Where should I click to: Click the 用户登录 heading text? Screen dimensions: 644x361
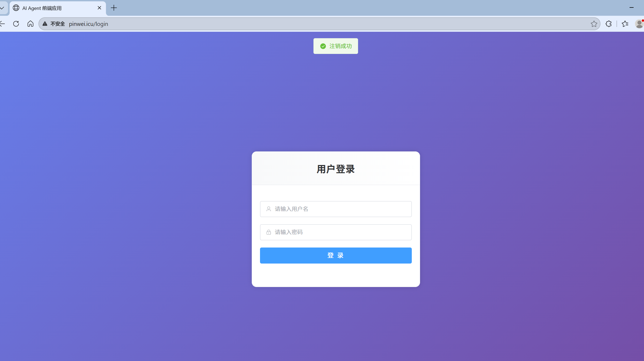336,169
